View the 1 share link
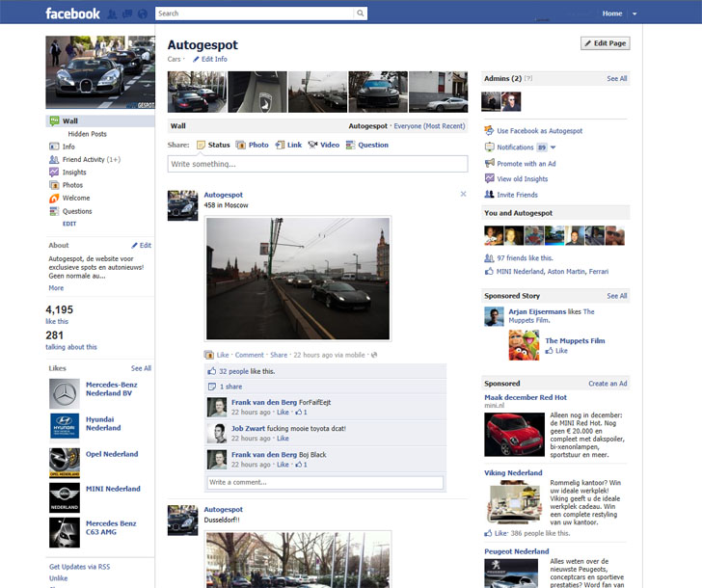702x588 pixels. [231, 387]
